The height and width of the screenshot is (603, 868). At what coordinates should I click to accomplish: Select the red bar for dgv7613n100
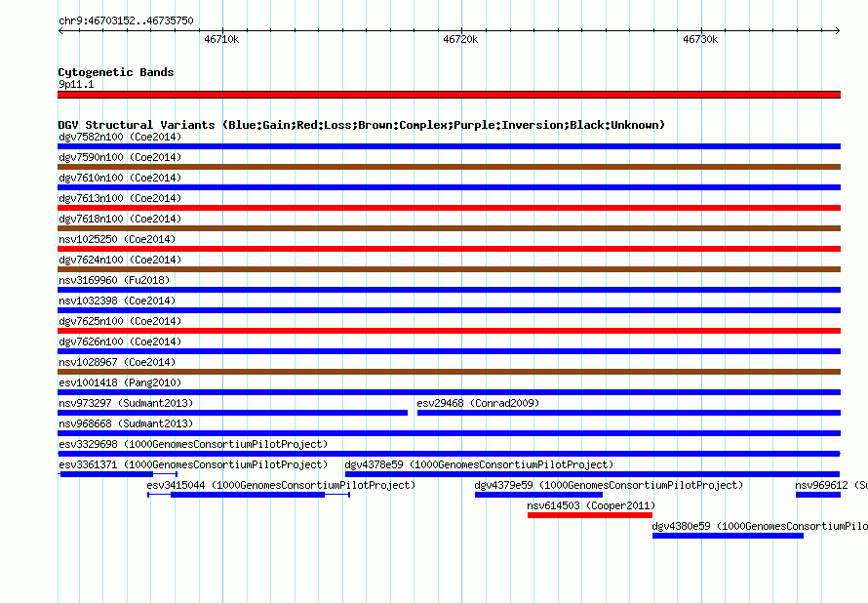(x=449, y=208)
